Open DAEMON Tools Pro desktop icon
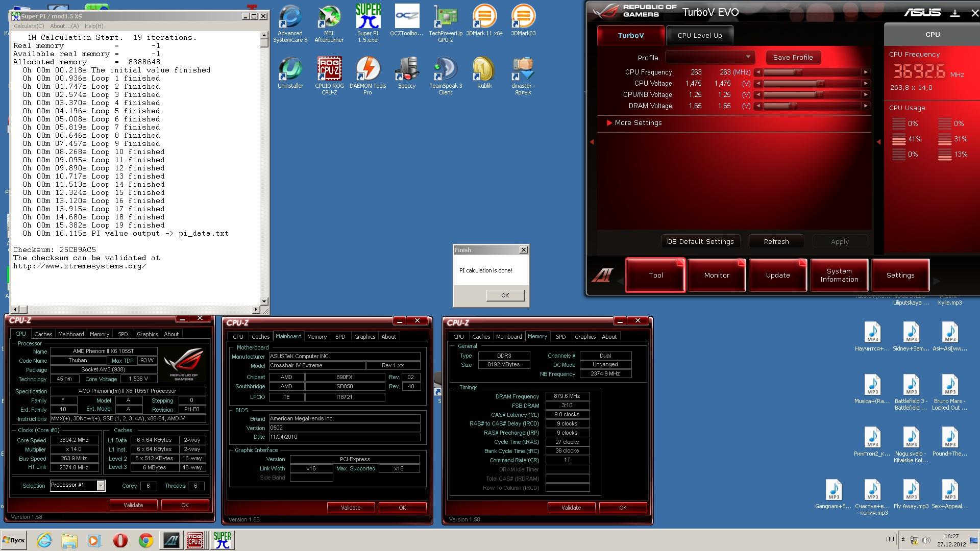This screenshot has width=980, height=551. click(367, 76)
